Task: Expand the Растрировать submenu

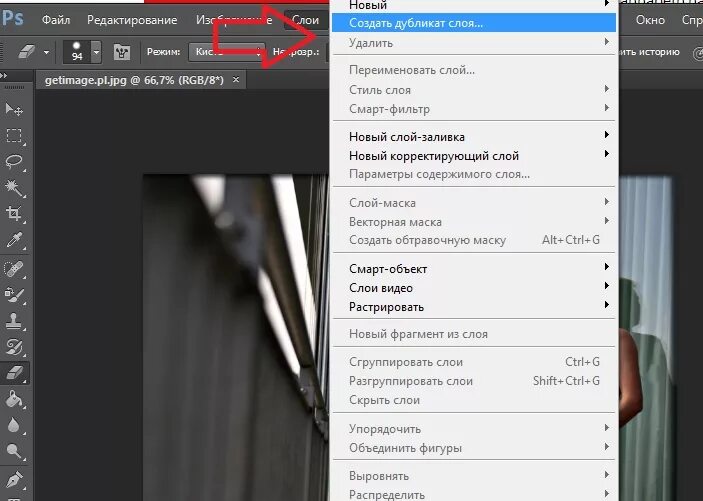Action: (474, 307)
